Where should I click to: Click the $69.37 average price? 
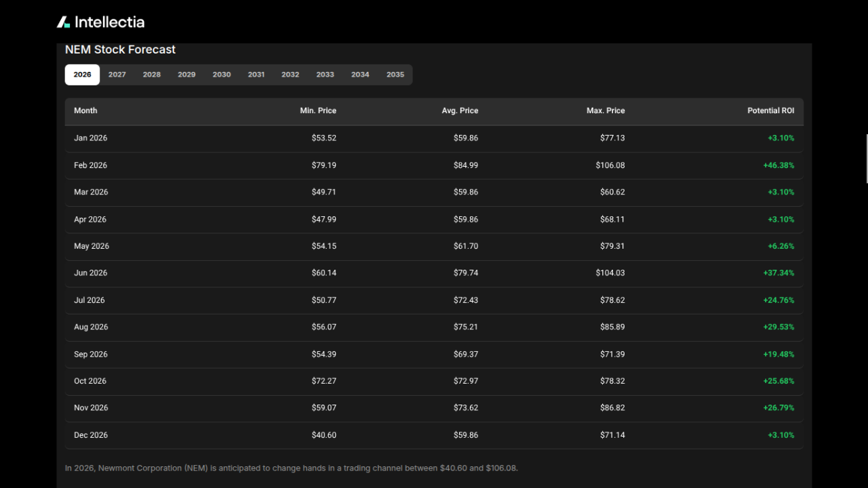click(466, 354)
